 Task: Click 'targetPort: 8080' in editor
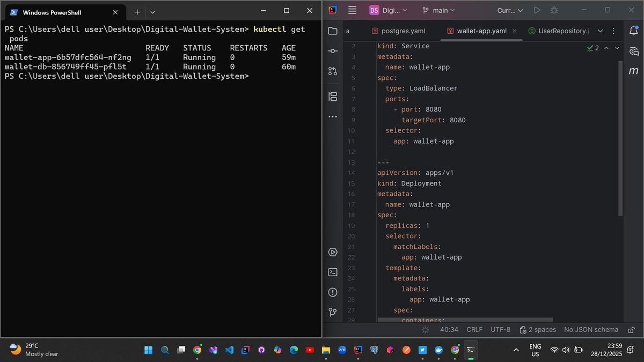[x=434, y=120]
